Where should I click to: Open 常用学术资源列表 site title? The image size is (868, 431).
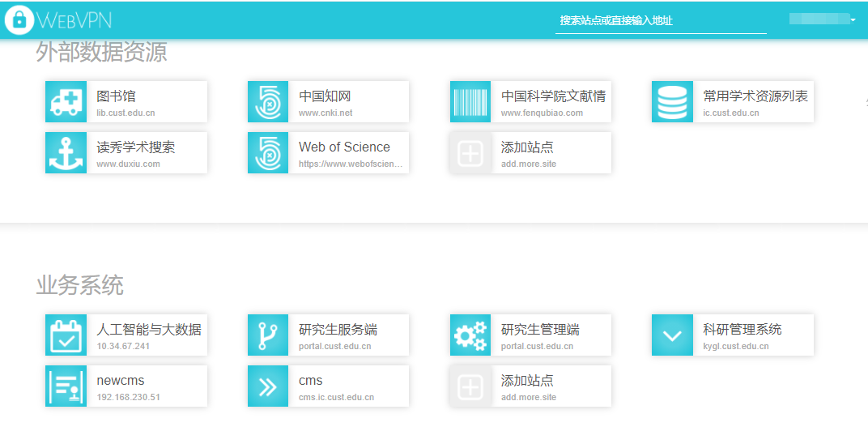click(755, 96)
